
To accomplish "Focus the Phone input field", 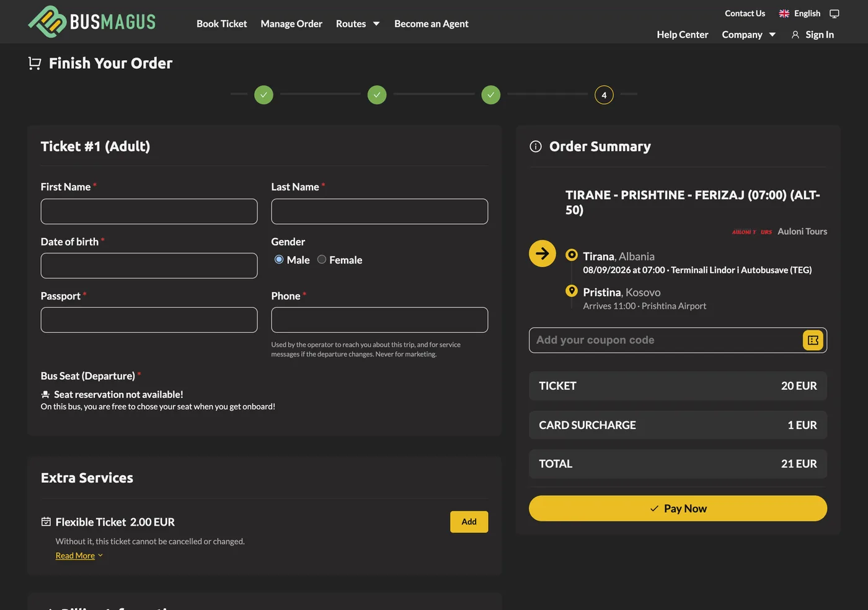I will [x=379, y=320].
